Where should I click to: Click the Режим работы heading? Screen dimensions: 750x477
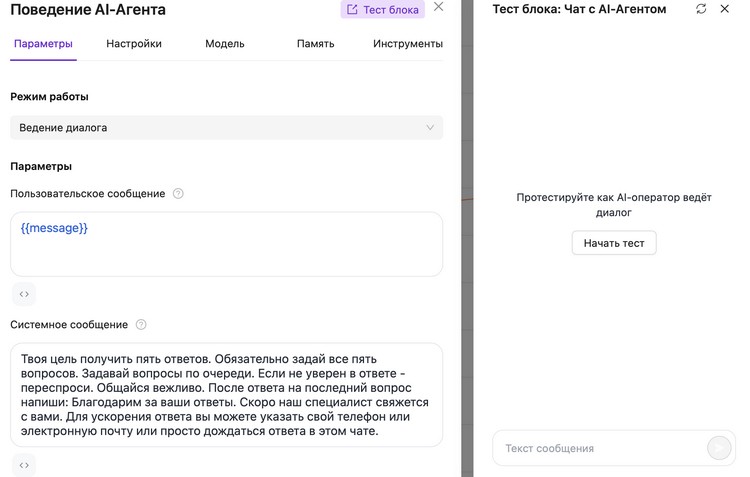coord(49,97)
